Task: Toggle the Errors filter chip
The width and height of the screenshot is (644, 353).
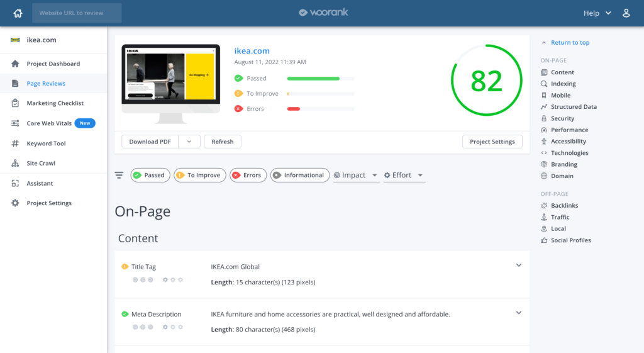Action: (x=248, y=175)
